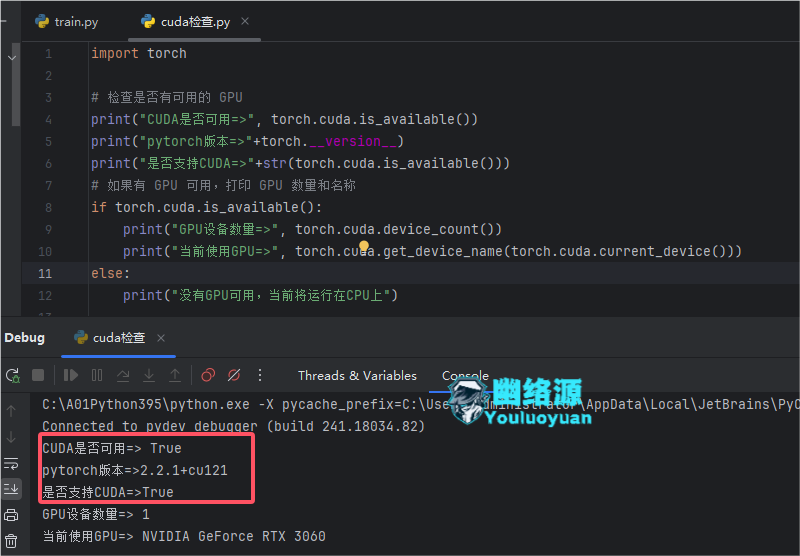Click the Rerun debug icon
This screenshot has width=800, height=556.
(x=13, y=375)
